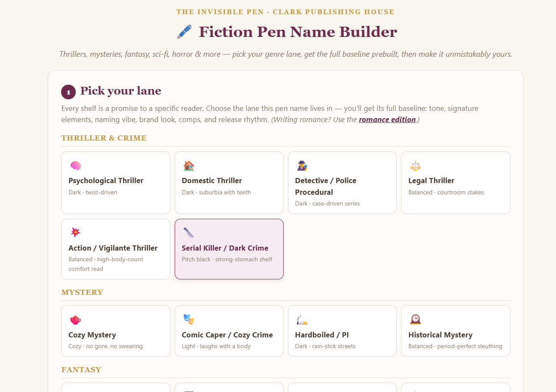Click the cigarette icon on Hardboiled card

(x=302, y=320)
